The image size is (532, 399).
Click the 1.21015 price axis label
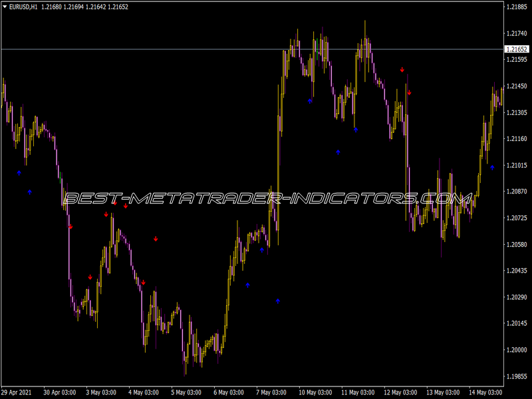click(517, 165)
